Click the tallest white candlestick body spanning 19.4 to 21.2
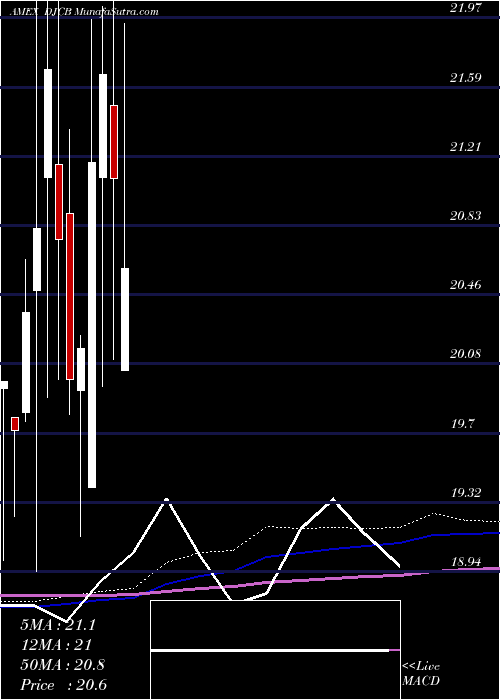The height and width of the screenshot is (700, 500). (x=92, y=325)
